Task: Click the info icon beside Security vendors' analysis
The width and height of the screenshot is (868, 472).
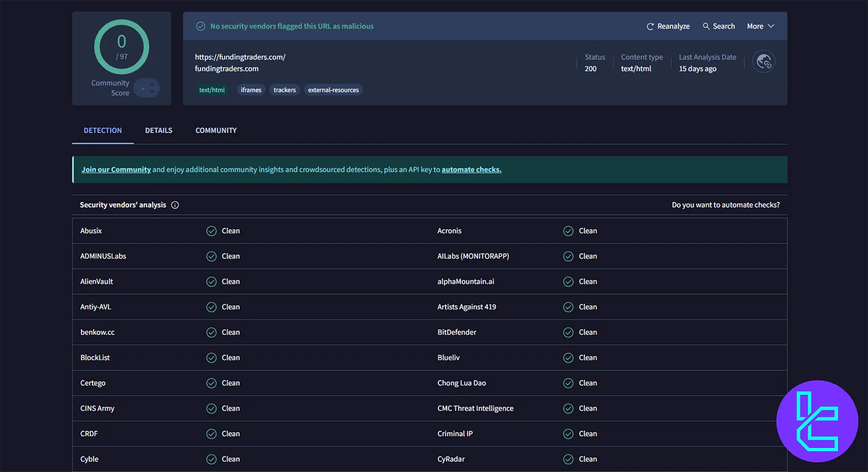Action: tap(175, 205)
